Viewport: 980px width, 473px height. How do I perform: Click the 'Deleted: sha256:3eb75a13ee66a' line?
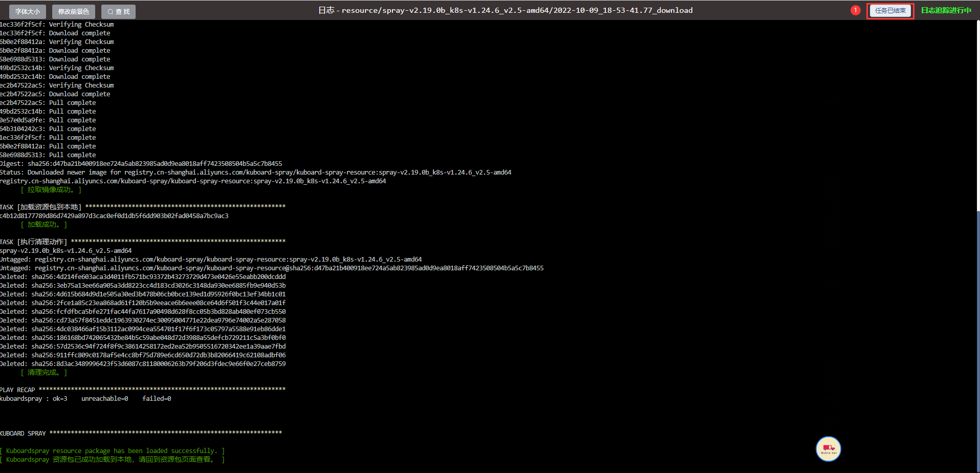(143, 286)
